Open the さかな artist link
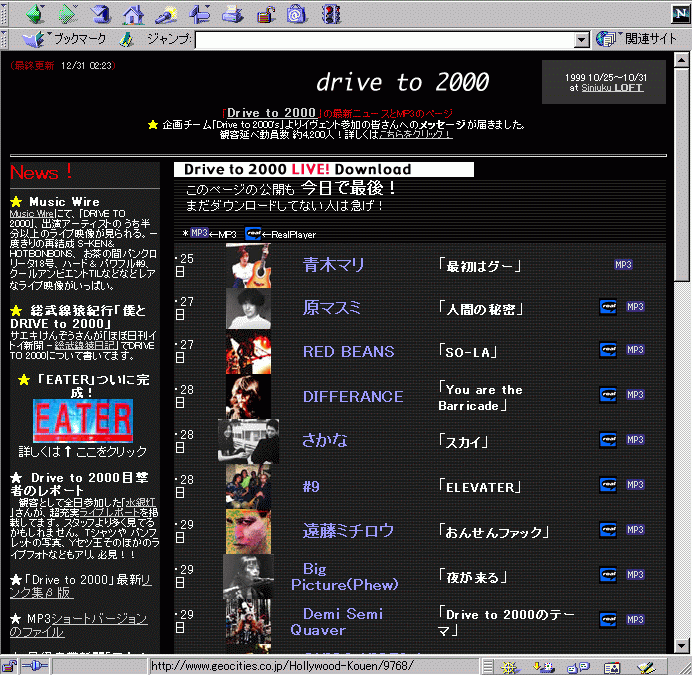This screenshot has height=675, width=692. (x=325, y=440)
